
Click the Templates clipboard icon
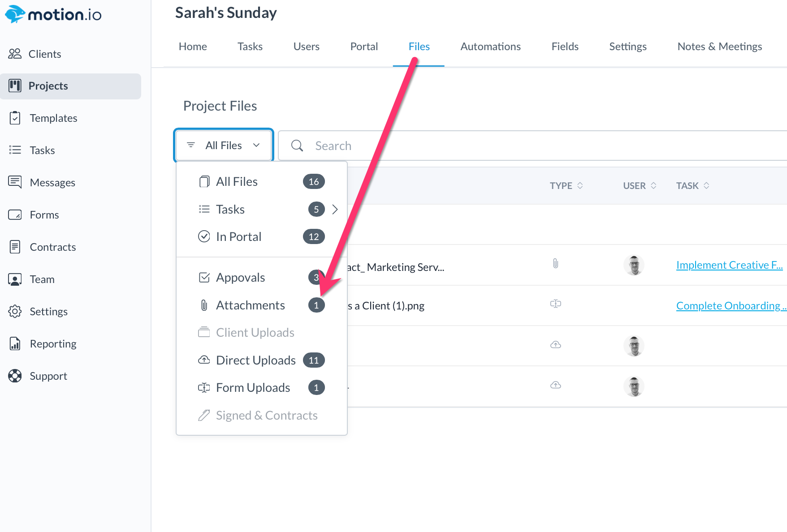pyautogui.click(x=15, y=118)
